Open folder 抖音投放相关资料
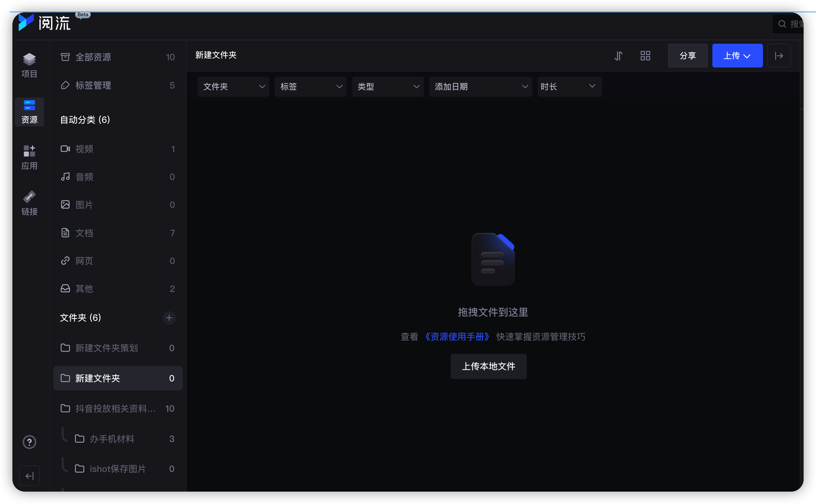The height and width of the screenshot is (504, 816). tap(118, 409)
